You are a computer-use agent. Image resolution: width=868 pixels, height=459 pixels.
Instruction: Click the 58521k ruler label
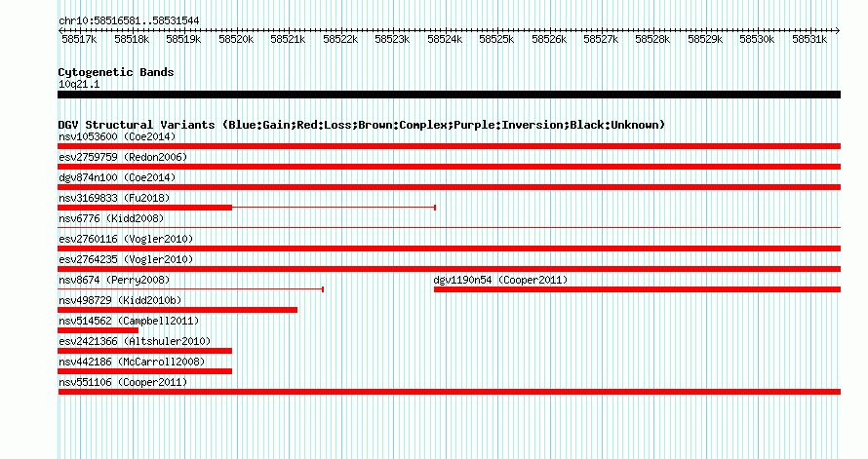pyautogui.click(x=288, y=39)
